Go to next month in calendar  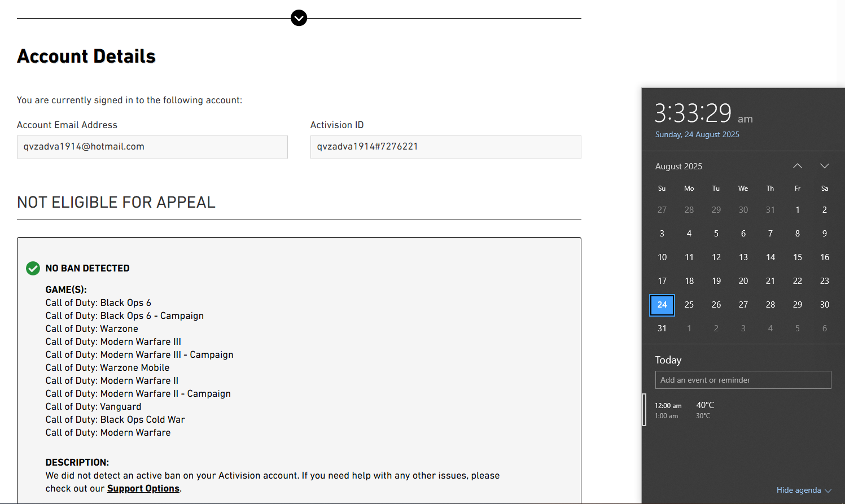click(x=824, y=166)
